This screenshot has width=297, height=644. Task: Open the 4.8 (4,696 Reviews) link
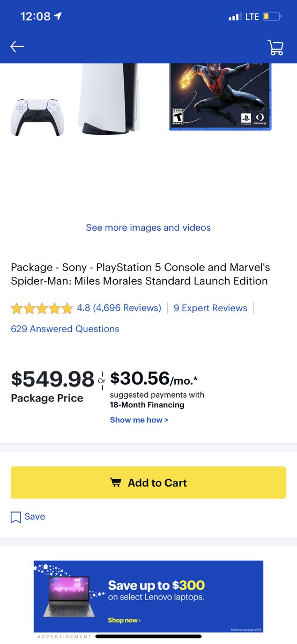tap(119, 308)
